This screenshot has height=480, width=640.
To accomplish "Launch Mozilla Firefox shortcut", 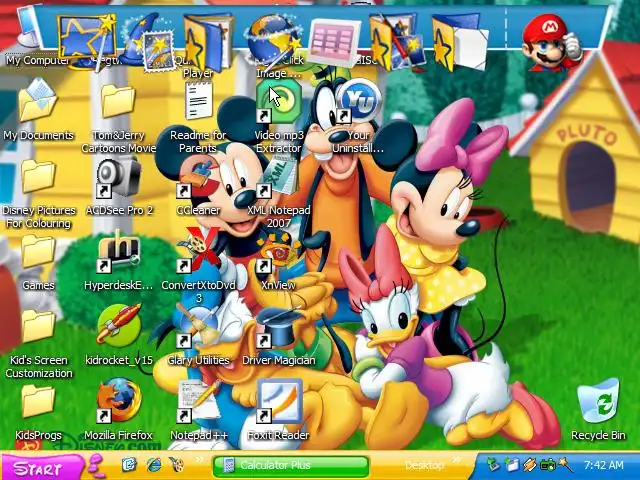I will [119, 400].
